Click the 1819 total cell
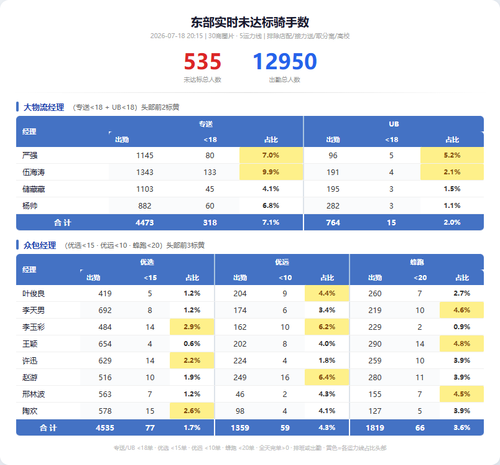 pos(375,428)
